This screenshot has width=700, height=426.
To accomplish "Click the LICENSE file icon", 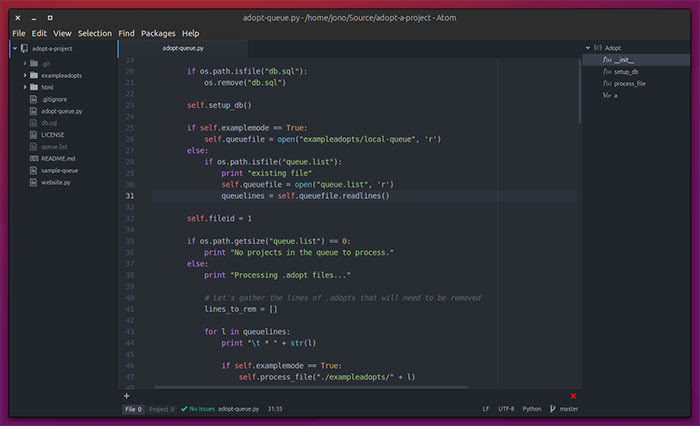I will [x=33, y=134].
